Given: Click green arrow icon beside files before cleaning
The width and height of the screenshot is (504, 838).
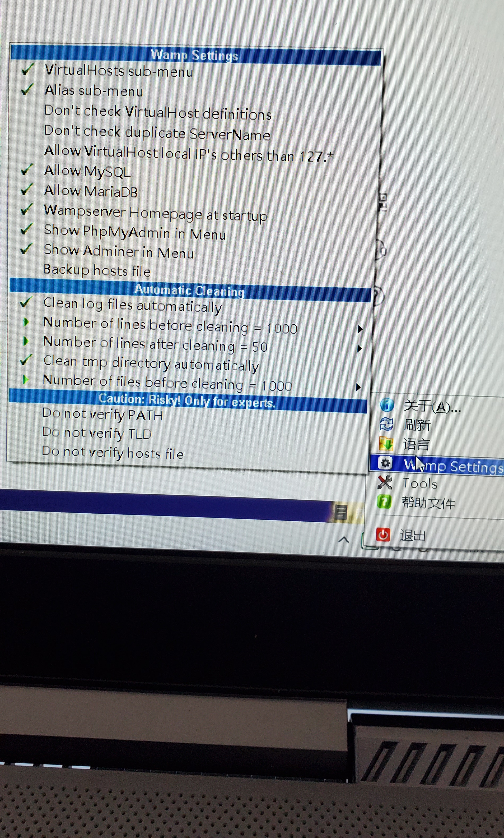Looking at the screenshot, I should pos(25,380).
